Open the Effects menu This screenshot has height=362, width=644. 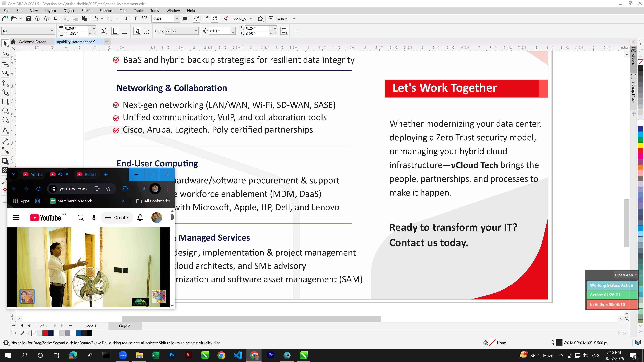(87, 11)
